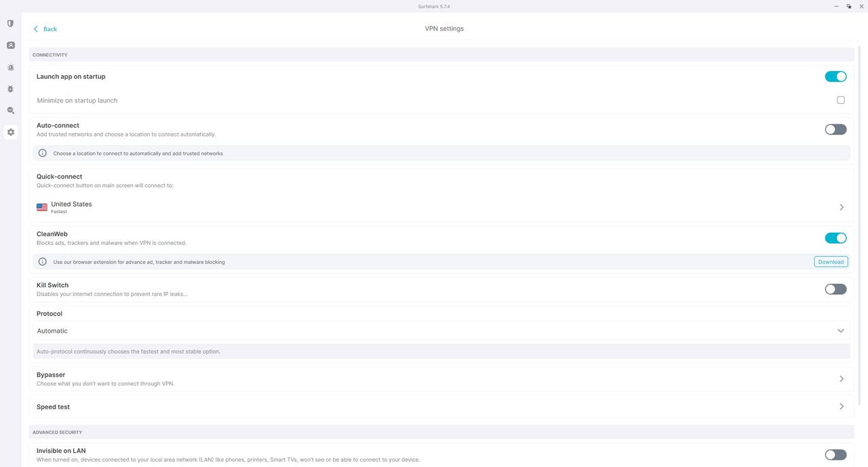Open Bypasser settings chevron

point(842,379)
